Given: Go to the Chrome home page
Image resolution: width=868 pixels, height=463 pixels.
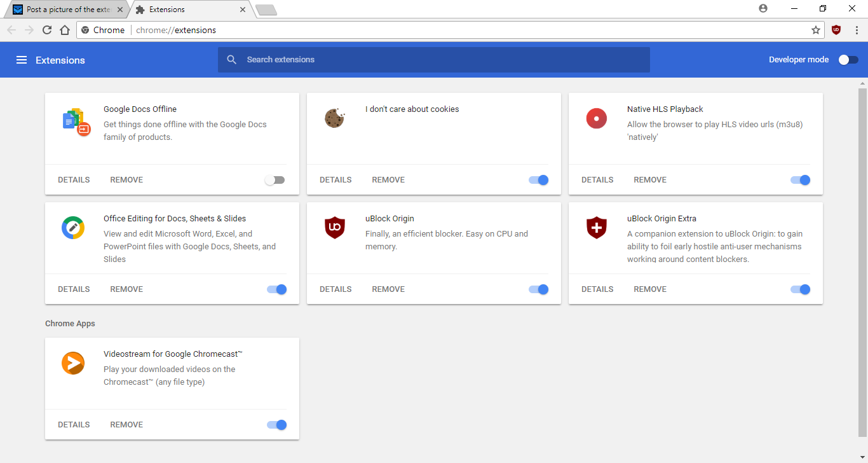Looking at the screenshot, I should tap(65, 30).
